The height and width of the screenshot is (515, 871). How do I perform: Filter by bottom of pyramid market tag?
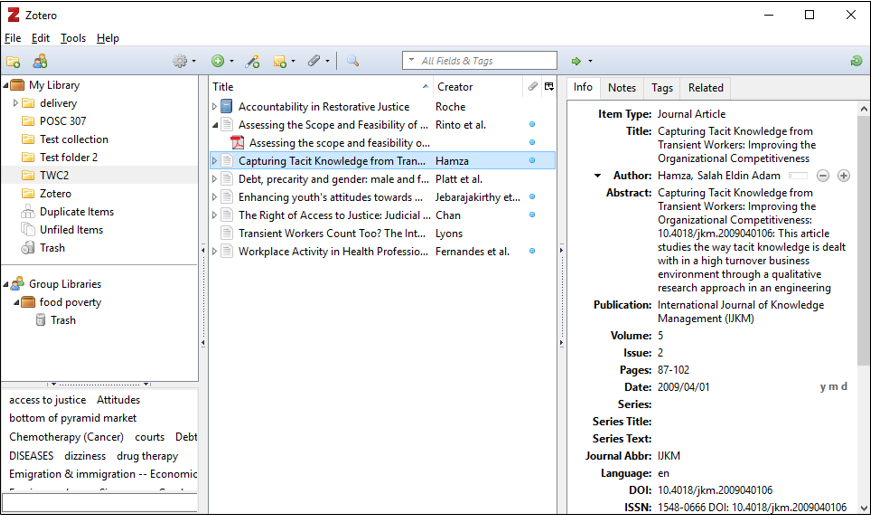(x=73, y=418)
